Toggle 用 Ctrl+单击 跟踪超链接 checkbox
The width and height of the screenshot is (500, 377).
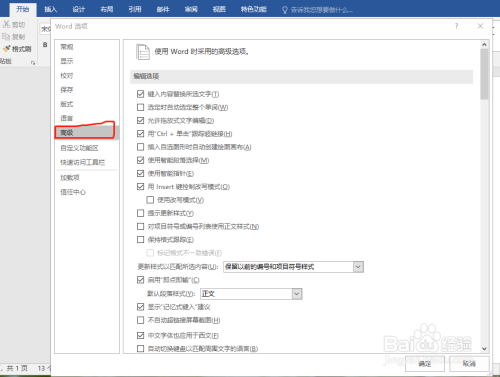[x=141, y=134]
